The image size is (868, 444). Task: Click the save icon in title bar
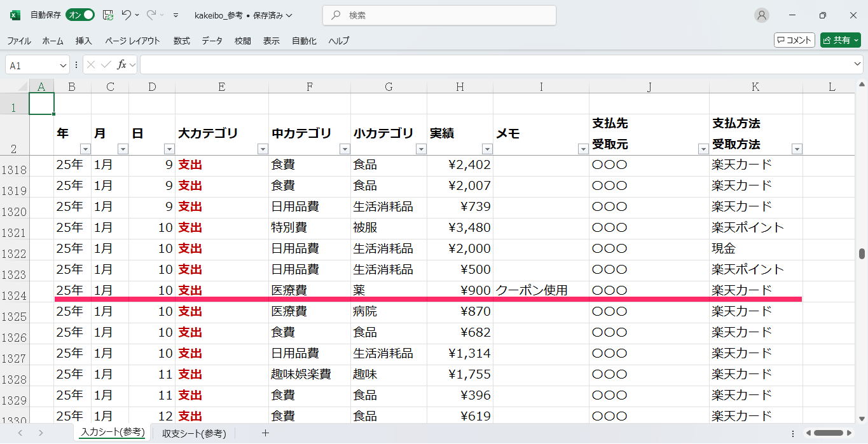108,15
